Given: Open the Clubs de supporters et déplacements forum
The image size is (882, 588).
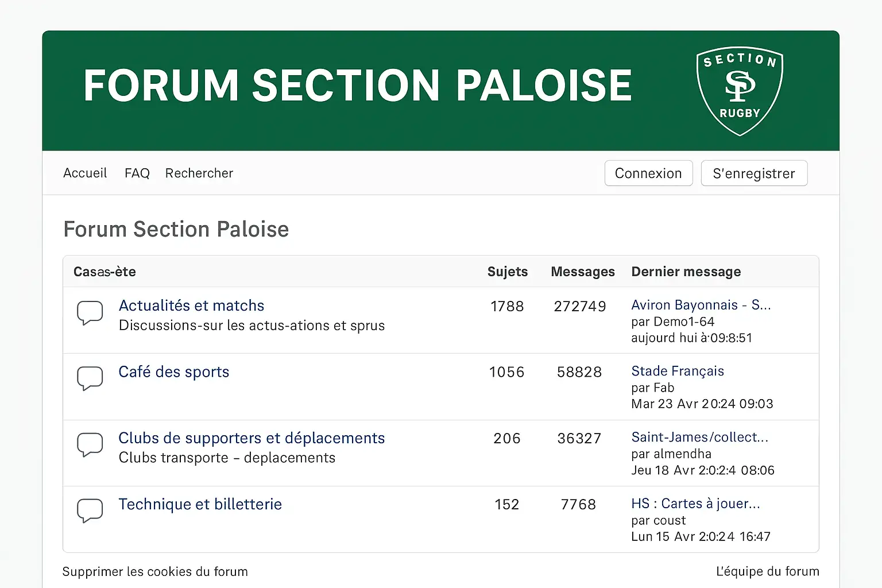Looking at the screenshot, I should (x=252, y=438).
